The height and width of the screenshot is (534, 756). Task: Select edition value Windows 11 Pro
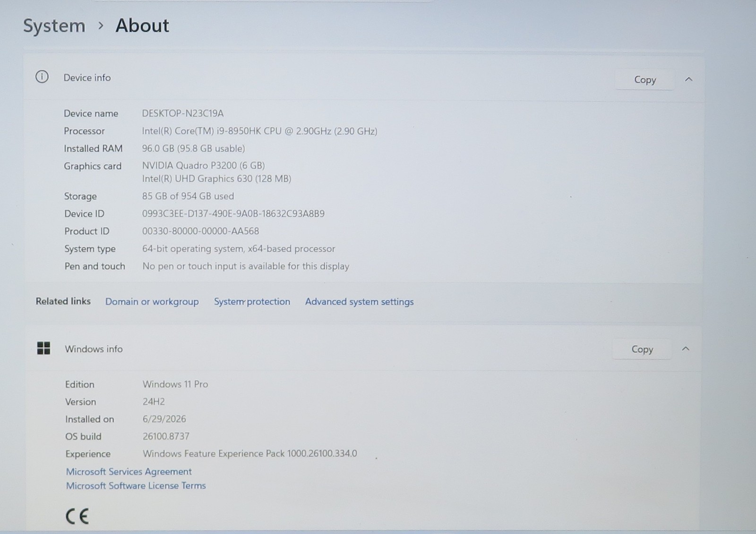click(x=175, y=384)
